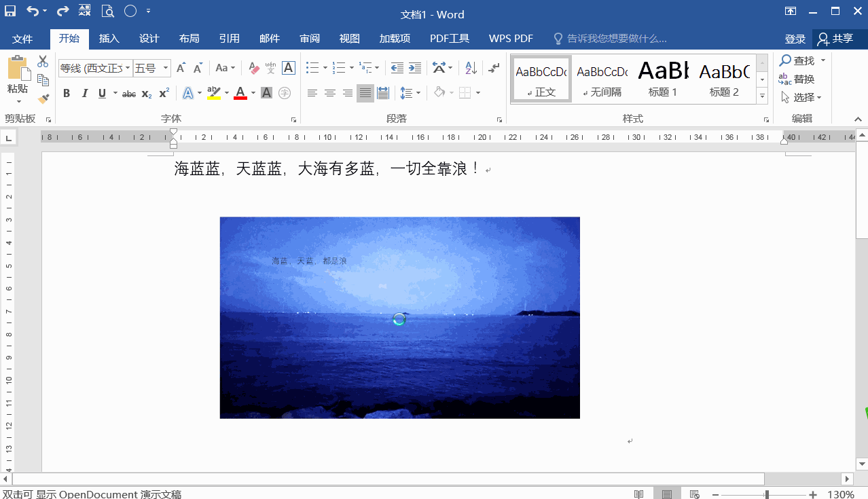
Task: Click the zoom out minus button
Action: coord(714,494)
